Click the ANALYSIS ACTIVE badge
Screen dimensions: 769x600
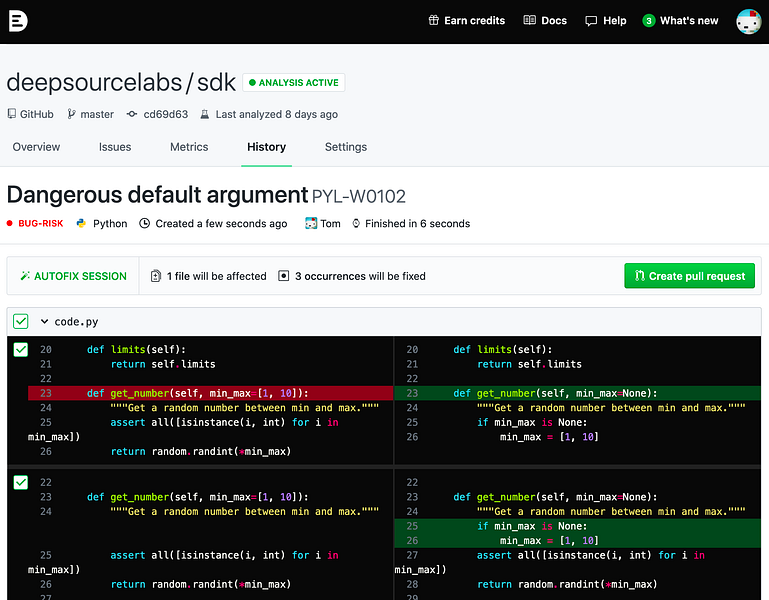coord(294,82)
